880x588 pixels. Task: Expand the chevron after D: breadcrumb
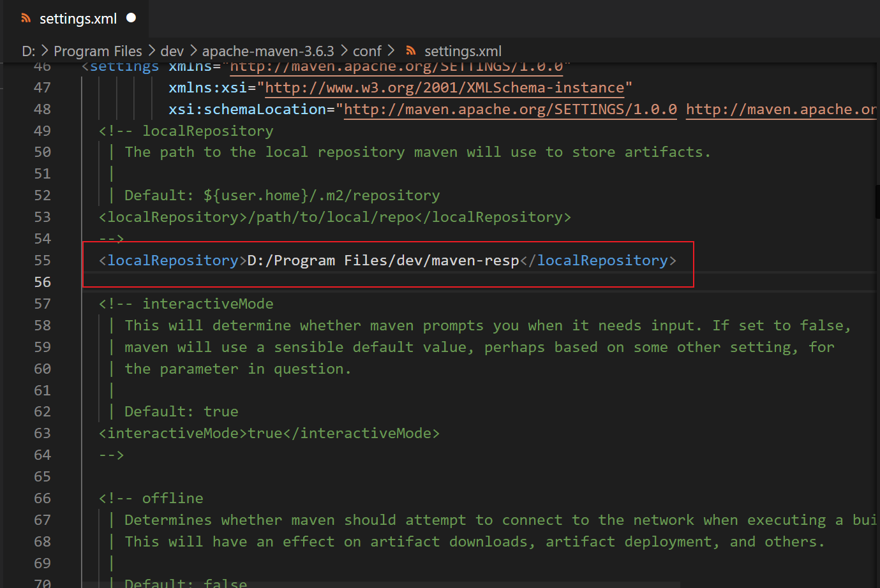tap(45, 51)
